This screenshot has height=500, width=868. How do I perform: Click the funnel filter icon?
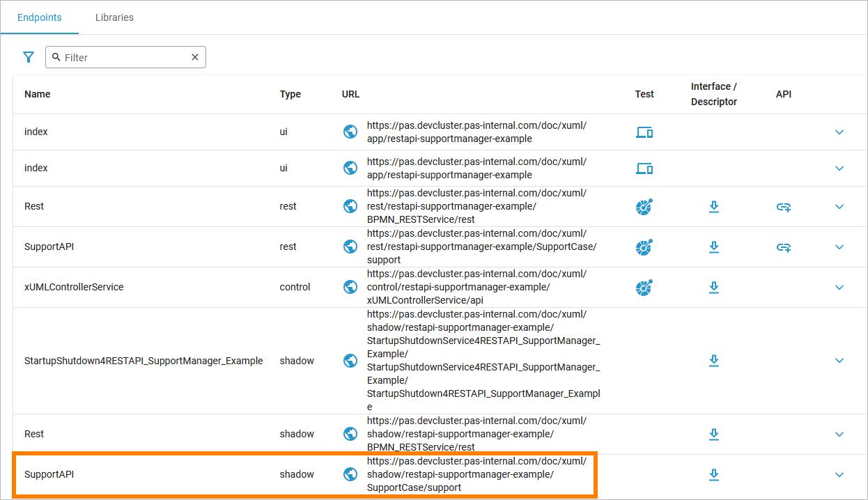pyautogui.click(x=29, y=57)
